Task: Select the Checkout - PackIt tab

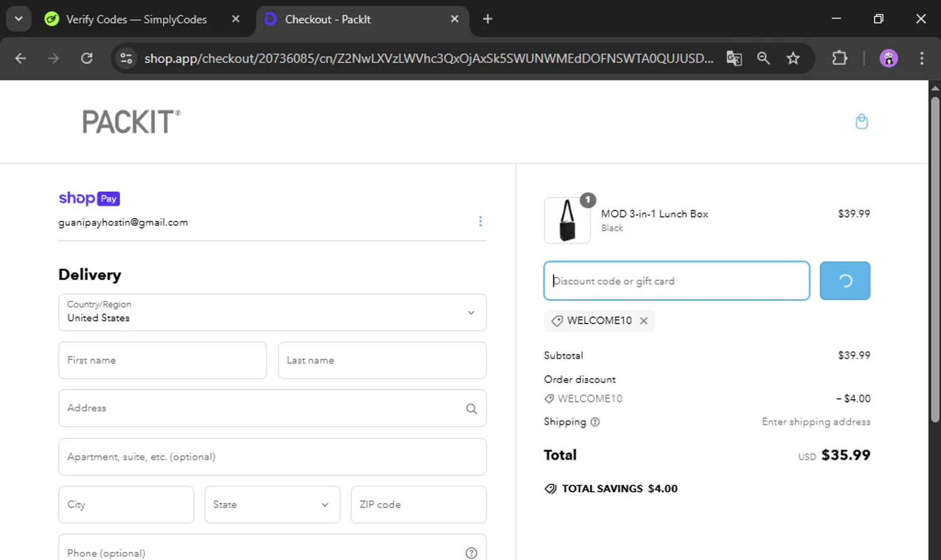Action: [x=362, y=19]
